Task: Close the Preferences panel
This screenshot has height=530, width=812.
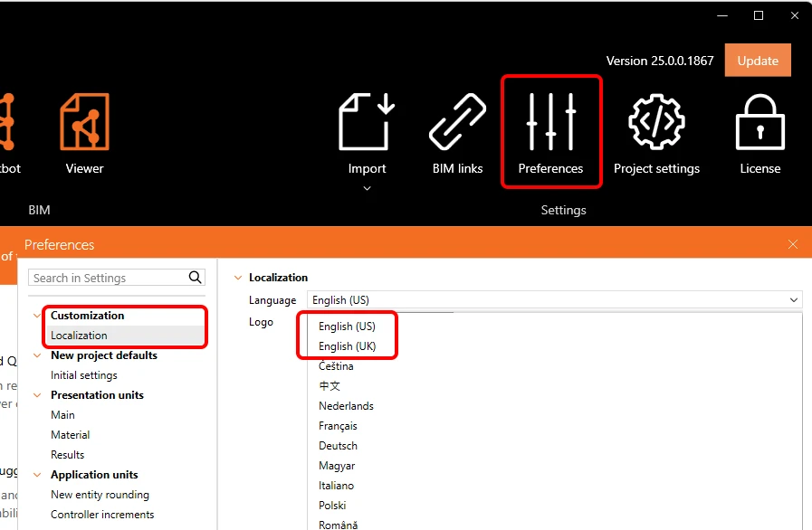Action: [x=793, y=244]
